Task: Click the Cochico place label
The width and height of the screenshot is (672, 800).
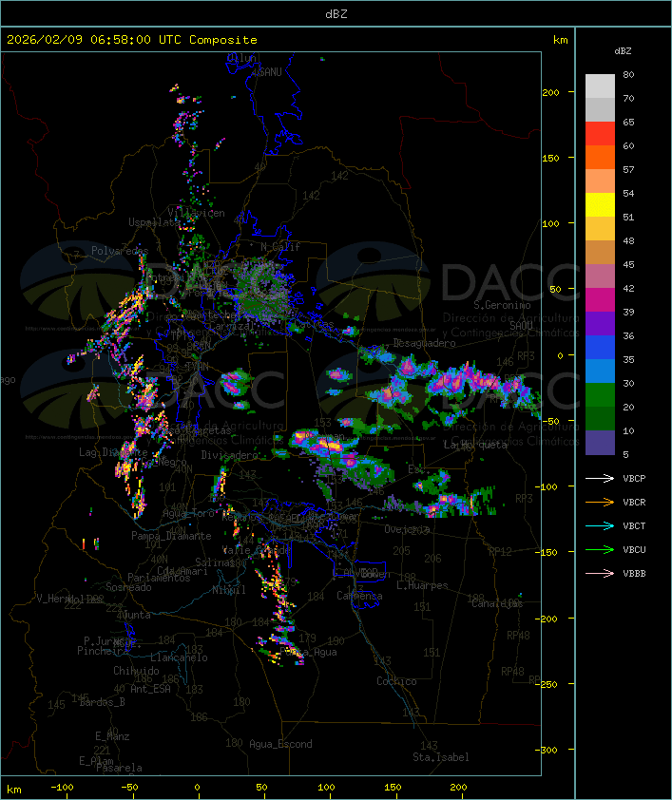Action: [396, 681]
